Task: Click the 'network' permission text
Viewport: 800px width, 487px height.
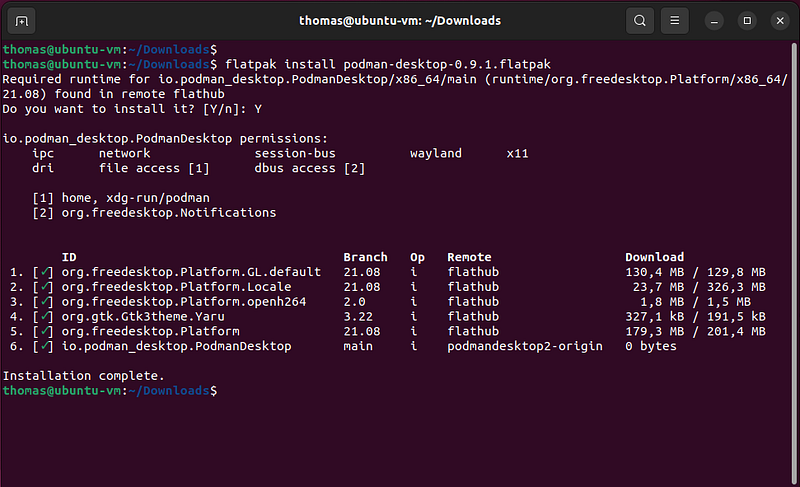Action: [x=124, y=153]
